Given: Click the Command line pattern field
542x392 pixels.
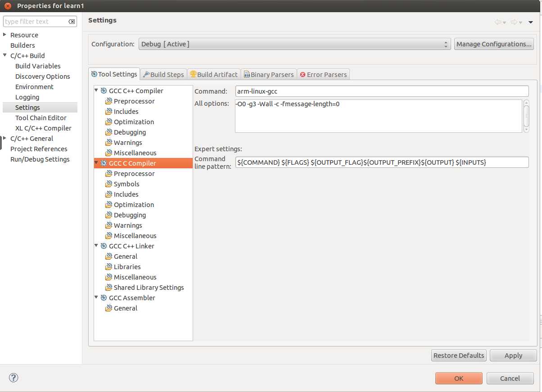Looking at the screenshot, I should pyautogui.click(x=382, y=162).
